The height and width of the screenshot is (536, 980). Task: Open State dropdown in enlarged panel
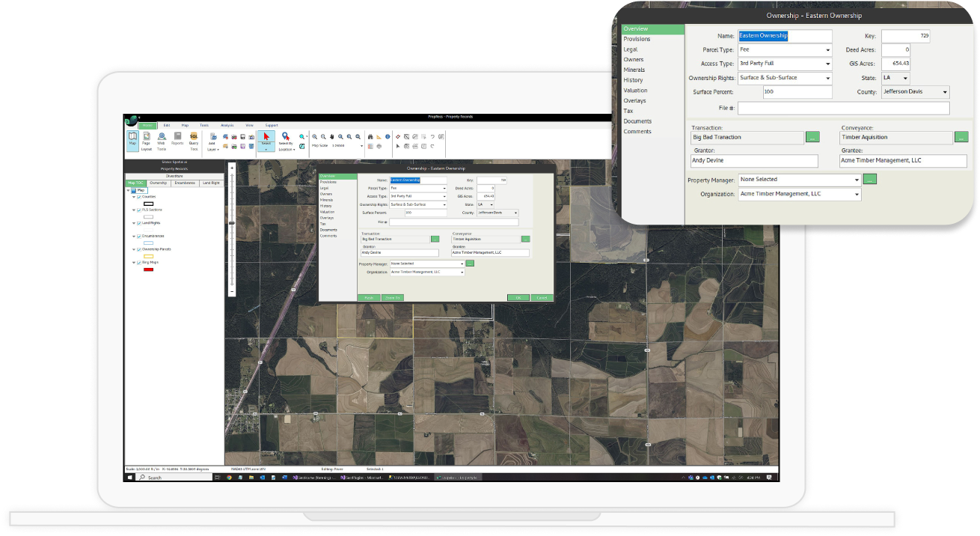point(905,78)
